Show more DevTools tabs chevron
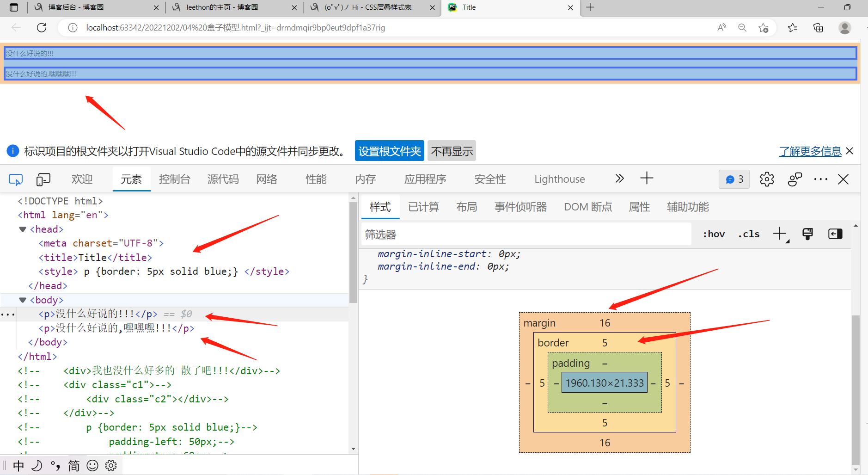Viewport: 868px width, 475px height. (x=619, y=179)
